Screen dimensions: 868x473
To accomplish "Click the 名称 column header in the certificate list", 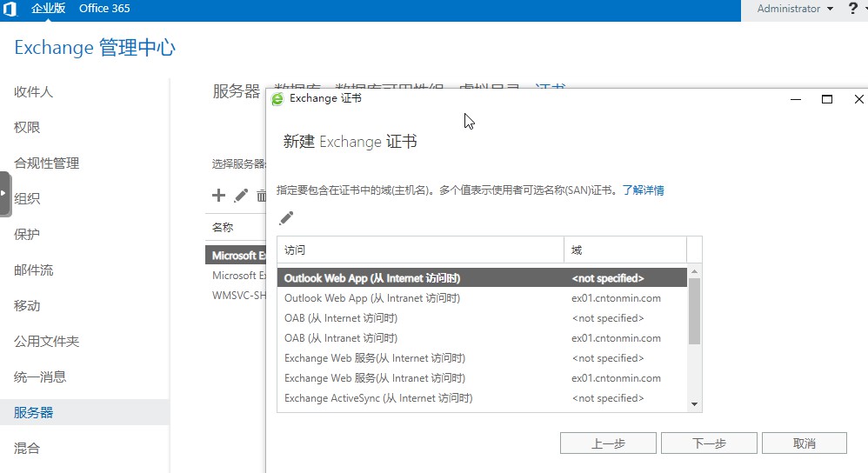I will coord(223,228).
